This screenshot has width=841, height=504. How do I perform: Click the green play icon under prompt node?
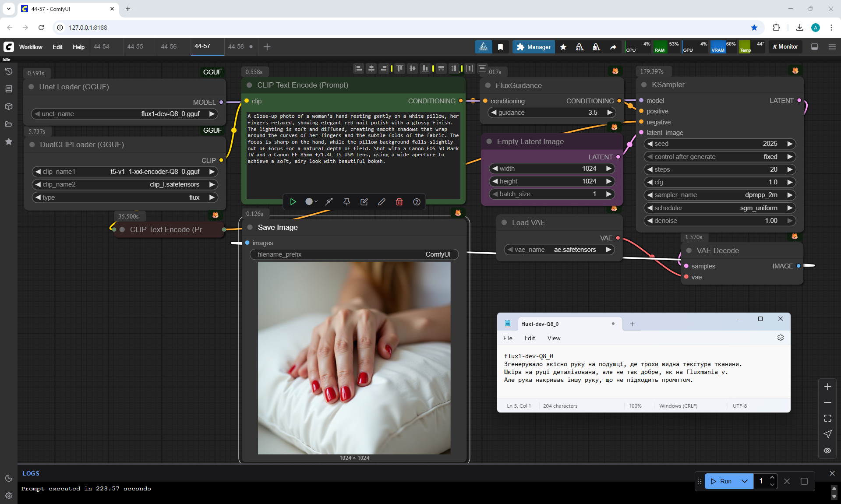pos(293,202)
